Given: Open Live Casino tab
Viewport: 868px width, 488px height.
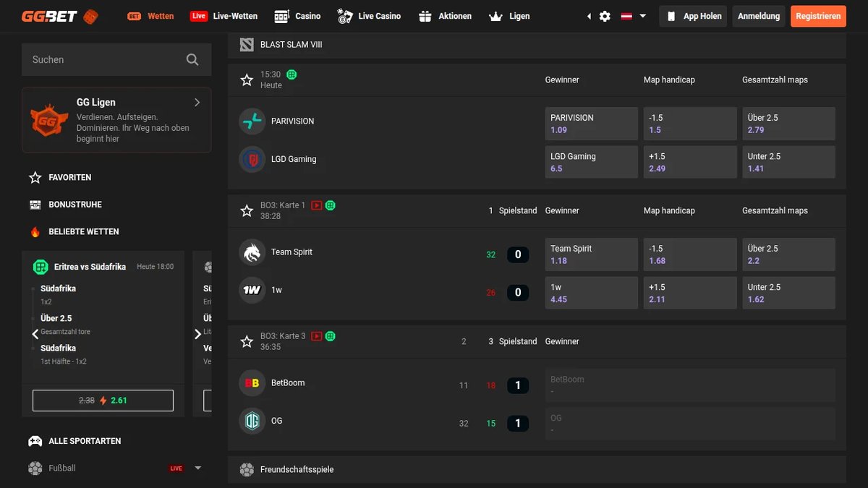Looking at the screenshot, I should click(x=369, y=16).
